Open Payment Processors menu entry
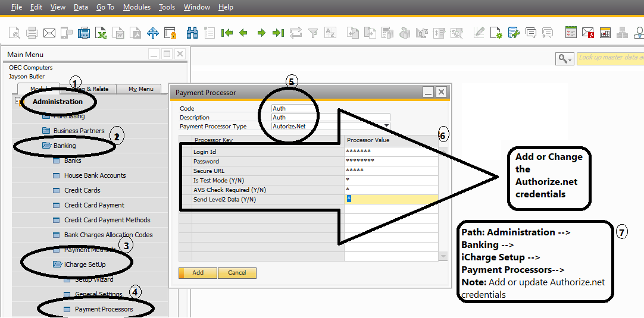This screenshot has height=318, width=644. [104, 309]
